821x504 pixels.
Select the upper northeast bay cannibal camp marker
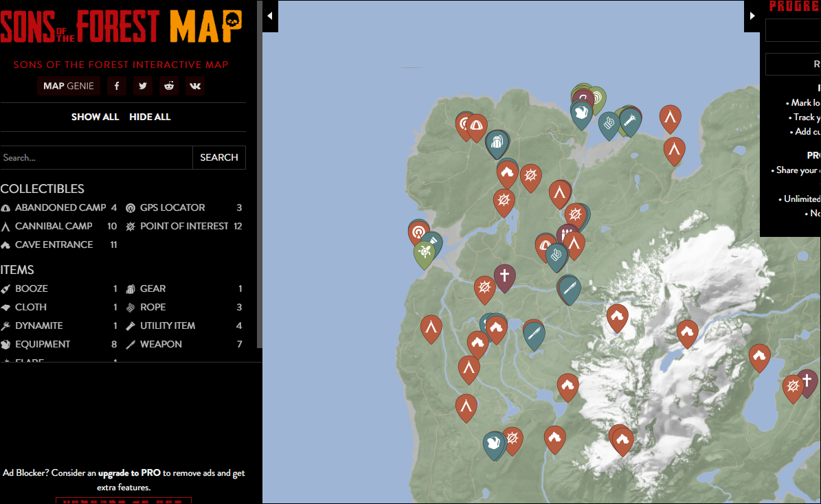671,117
